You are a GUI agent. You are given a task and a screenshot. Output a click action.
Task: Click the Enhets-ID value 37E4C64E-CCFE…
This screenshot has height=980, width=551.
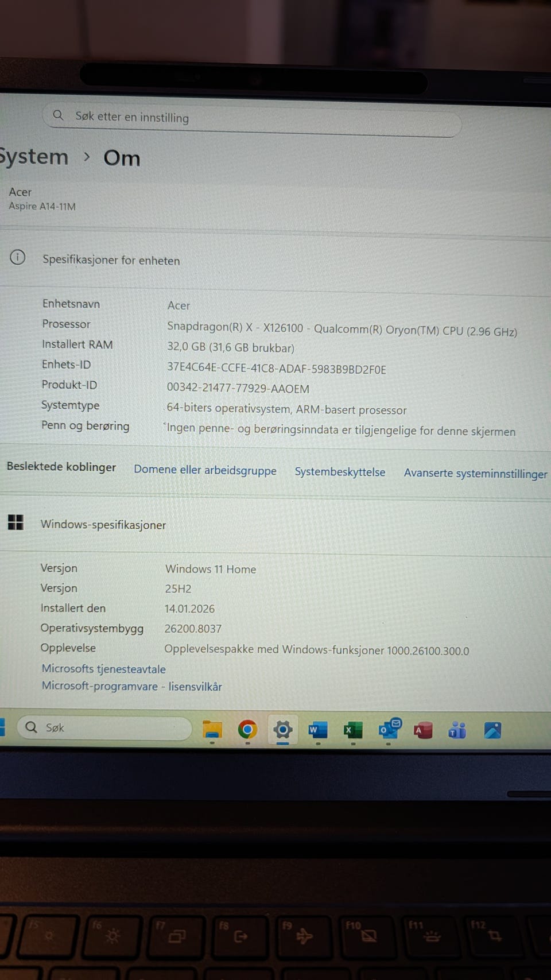click(277, 369)
